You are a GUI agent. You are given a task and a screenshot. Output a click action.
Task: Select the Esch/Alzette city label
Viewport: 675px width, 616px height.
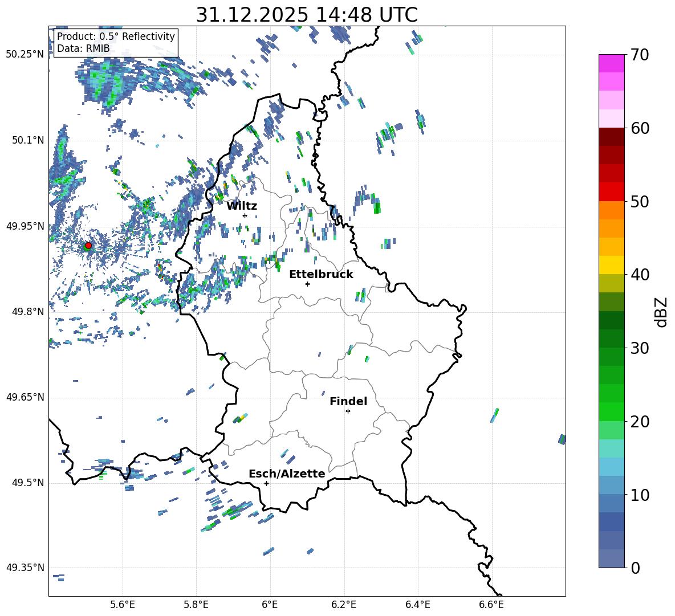(x=287, y=474)
